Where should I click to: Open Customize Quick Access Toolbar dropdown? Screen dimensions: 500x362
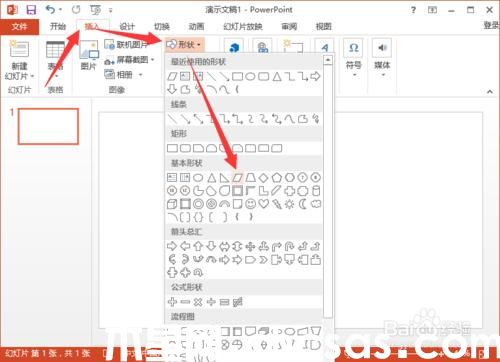pos(111,10)
